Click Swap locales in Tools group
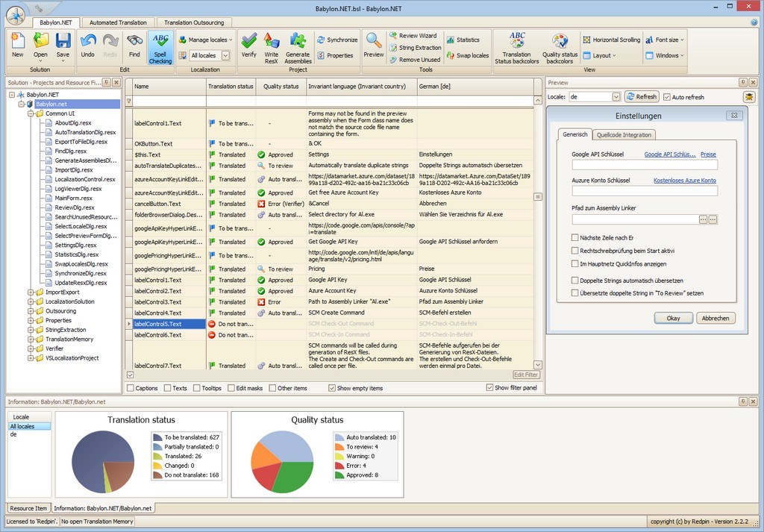This screenshot has width=764, height=532. pyautogui.click(x=467, y=55)
